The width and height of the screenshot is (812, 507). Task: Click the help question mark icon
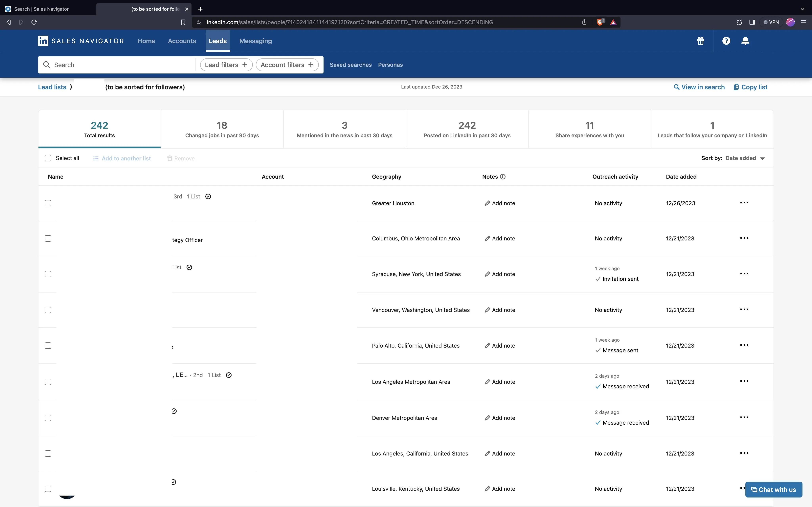(x=726, y=41)
